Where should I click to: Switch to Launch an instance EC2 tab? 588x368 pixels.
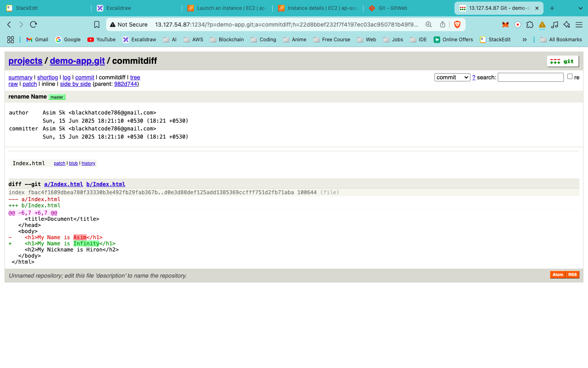pyautogui.click(x=227, y=8)
